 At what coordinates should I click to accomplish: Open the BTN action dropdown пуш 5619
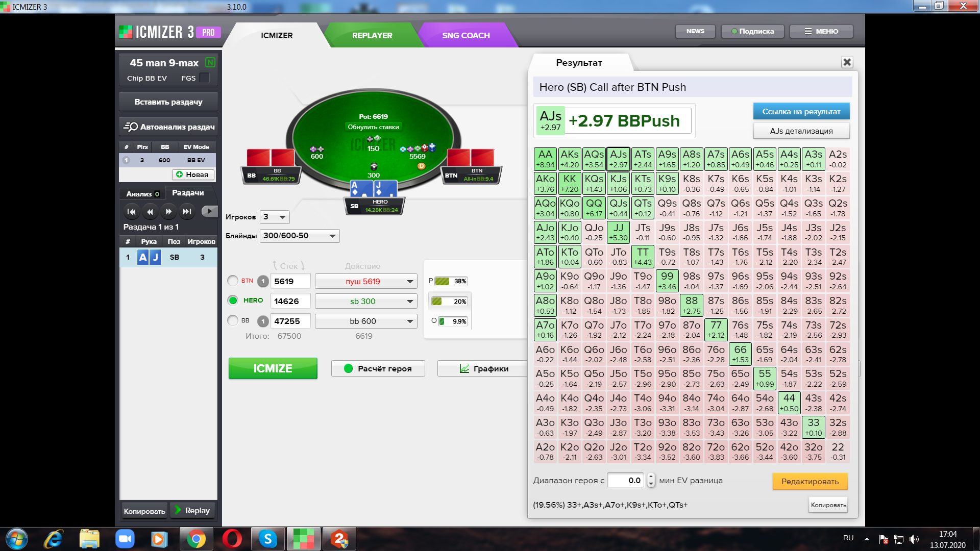366,281
